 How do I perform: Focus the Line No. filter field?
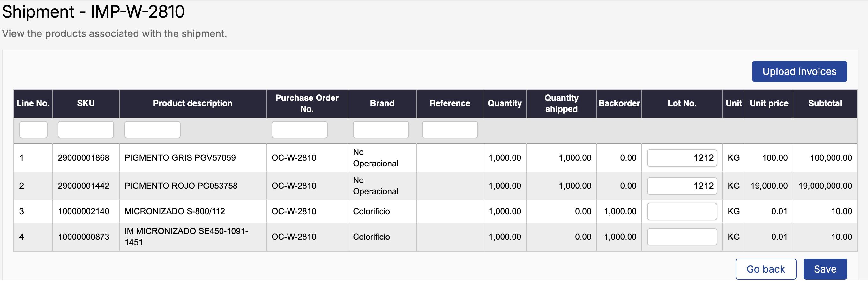tap(34, 130)
